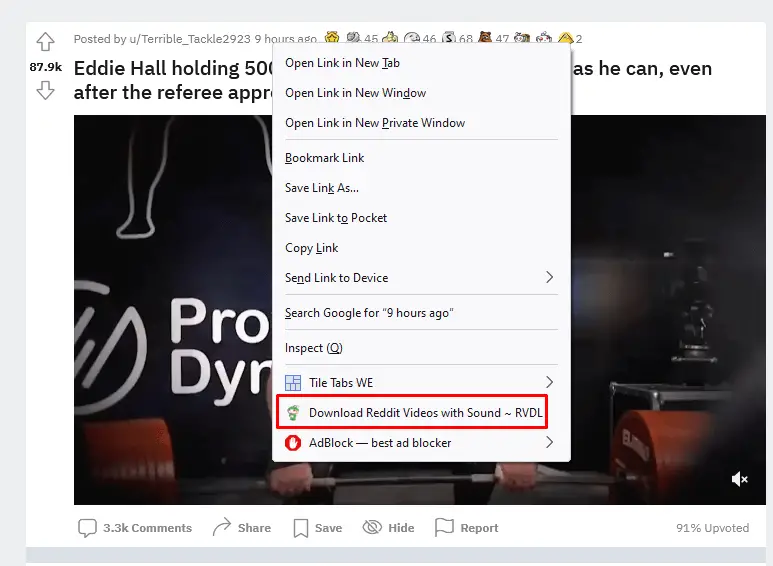Click the Report button label
Image resolution: width=773 pixels, height=566 pixels.
point(479,528)
